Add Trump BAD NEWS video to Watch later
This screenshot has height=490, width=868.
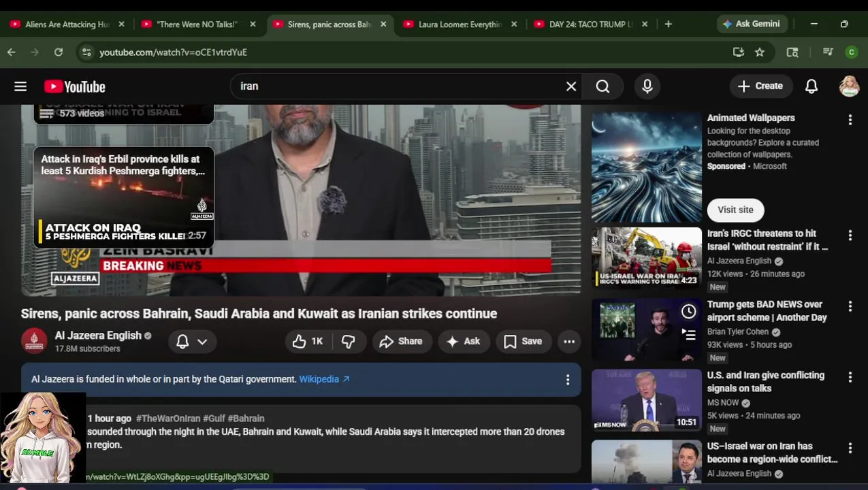(689, 312)
